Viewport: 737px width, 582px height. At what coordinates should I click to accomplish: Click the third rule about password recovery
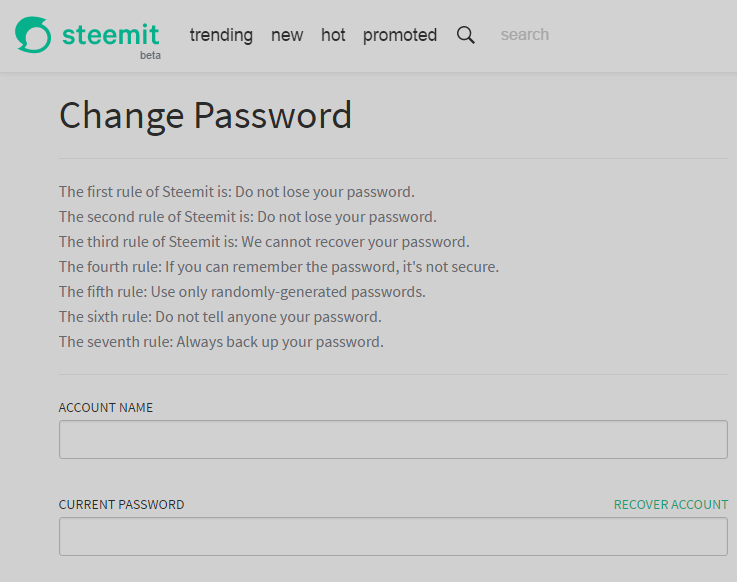point(264,242)
